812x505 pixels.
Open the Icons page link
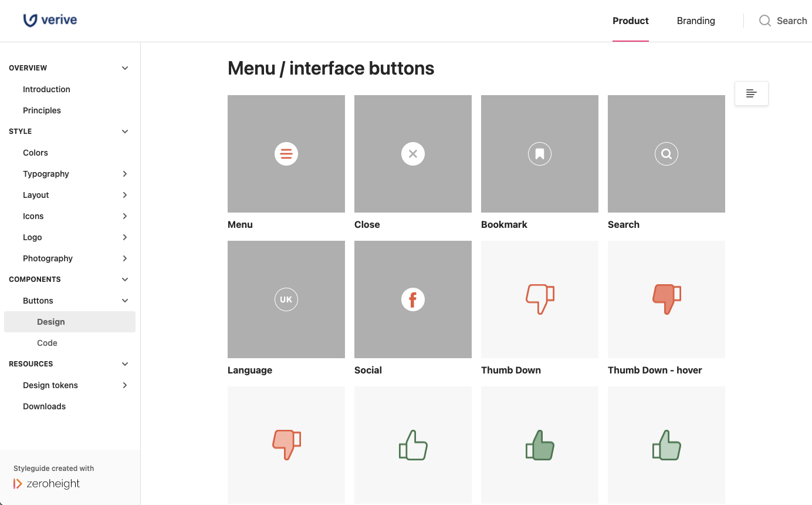[33, 216]
